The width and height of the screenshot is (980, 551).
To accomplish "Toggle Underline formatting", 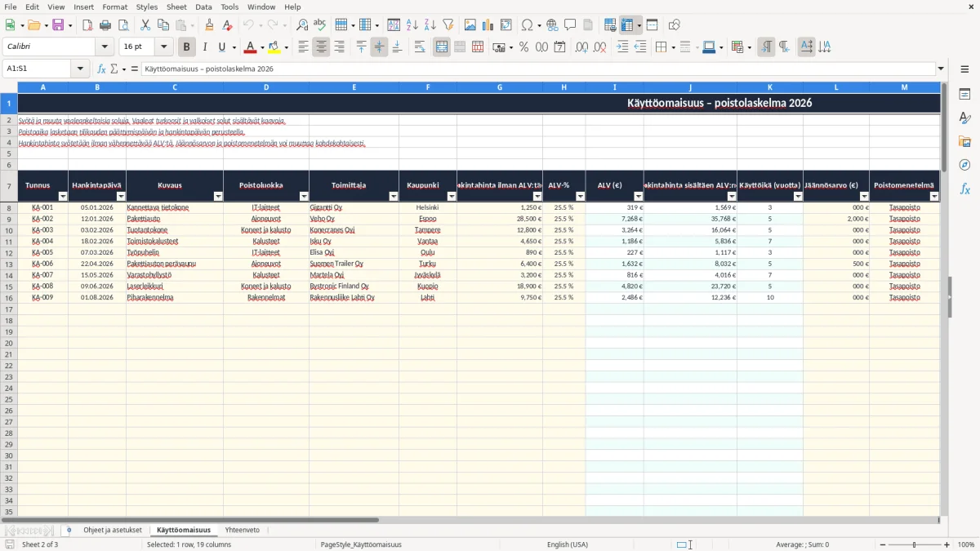I will [x=221, y=47].
